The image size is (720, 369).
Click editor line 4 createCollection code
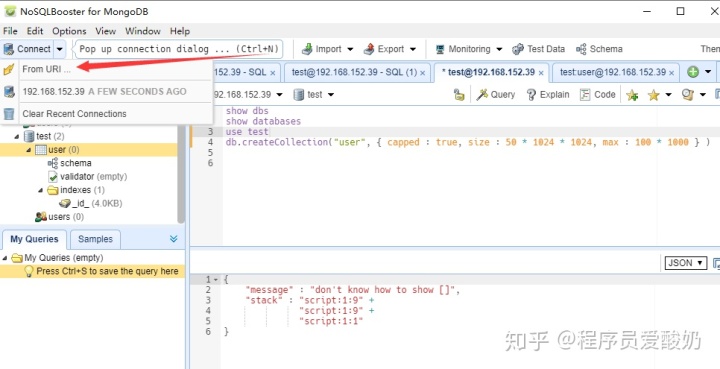click(467, 142)
